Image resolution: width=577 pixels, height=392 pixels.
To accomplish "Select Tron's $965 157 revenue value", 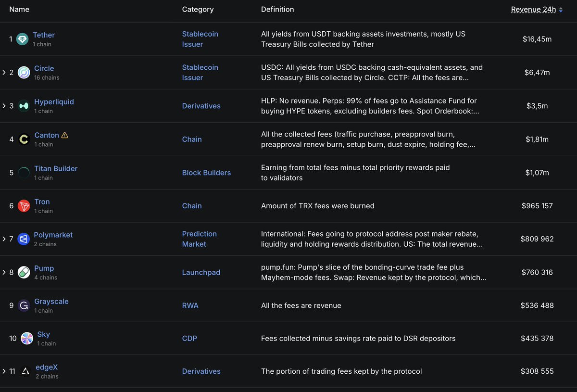I will point(537,206).
